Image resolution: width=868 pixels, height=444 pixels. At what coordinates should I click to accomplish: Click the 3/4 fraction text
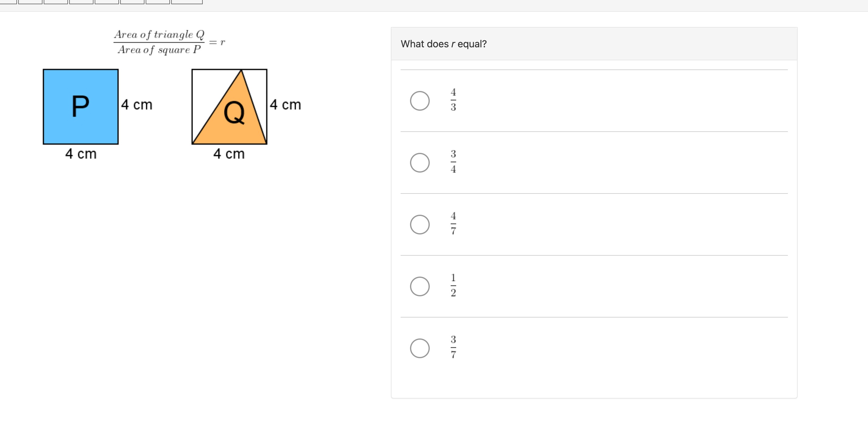pyautogui.click(x=453, y=162)
